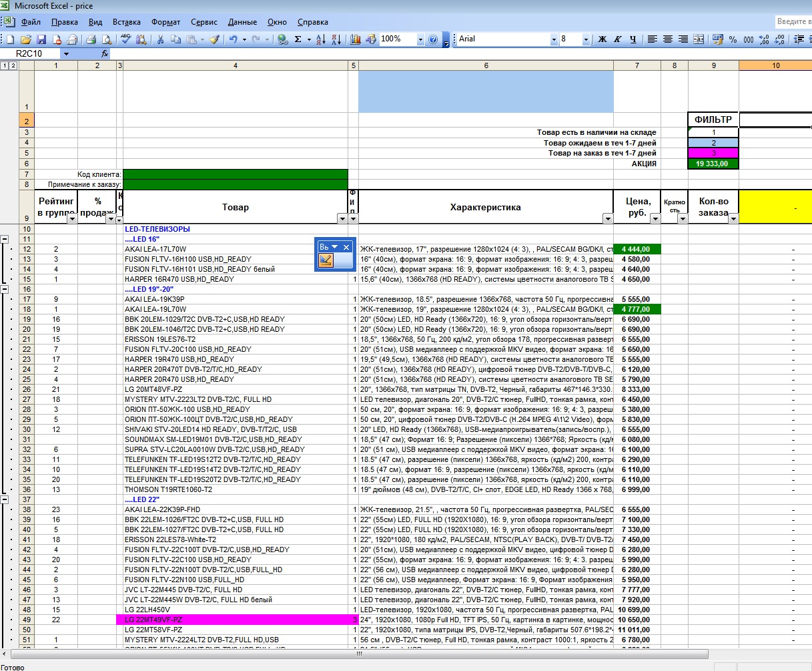This screenshot has height=671, width=812.
Task: Align text right in the formatting toolbar
Action: (x=683, y=39)
